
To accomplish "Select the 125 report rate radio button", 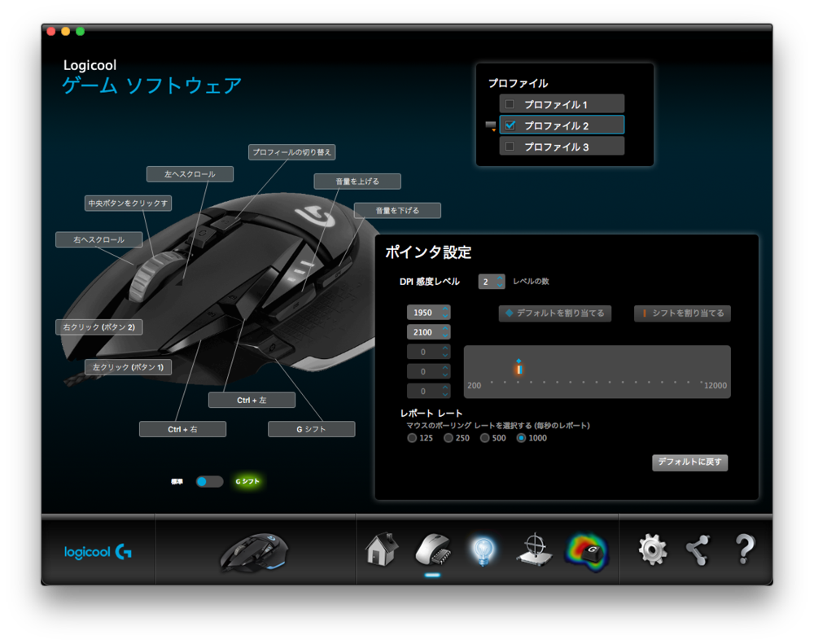I will 412,438.
